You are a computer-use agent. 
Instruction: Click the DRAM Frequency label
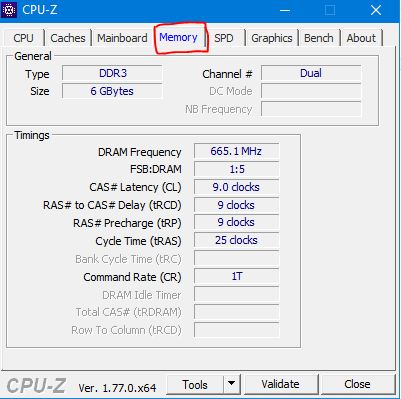click(x=140, y=152)
